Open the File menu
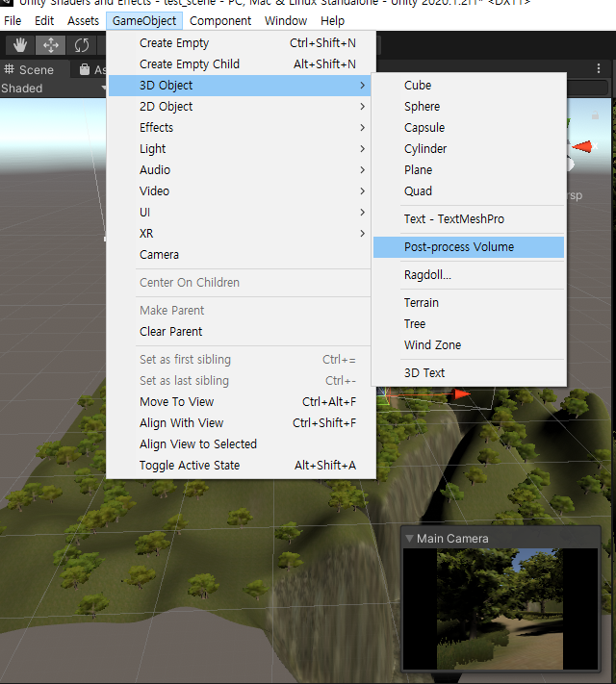 13,21
